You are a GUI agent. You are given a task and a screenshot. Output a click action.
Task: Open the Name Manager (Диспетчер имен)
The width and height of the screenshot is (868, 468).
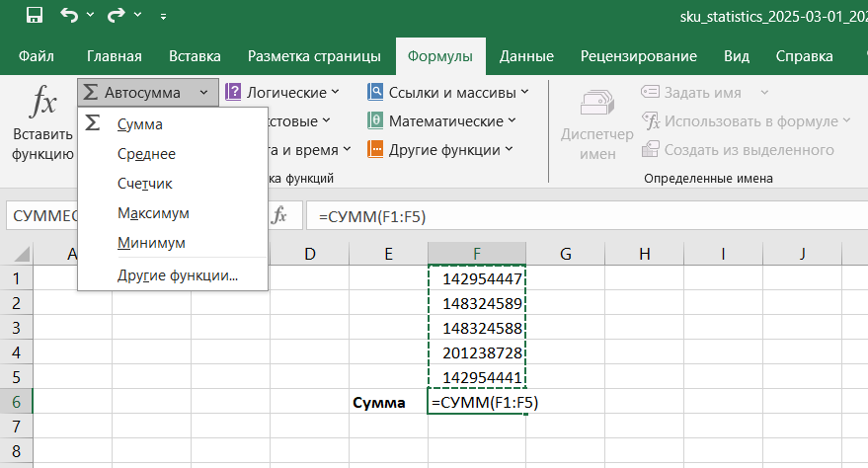(x=597, y=123)
